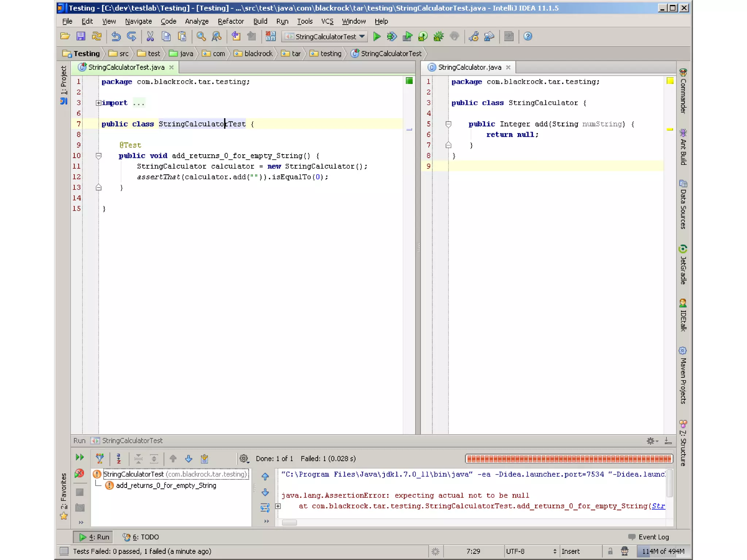Screen dimensions: 747x560
Task: Click the Find magnifier icon
Action: pyautogui.click(x=201, y=36)
